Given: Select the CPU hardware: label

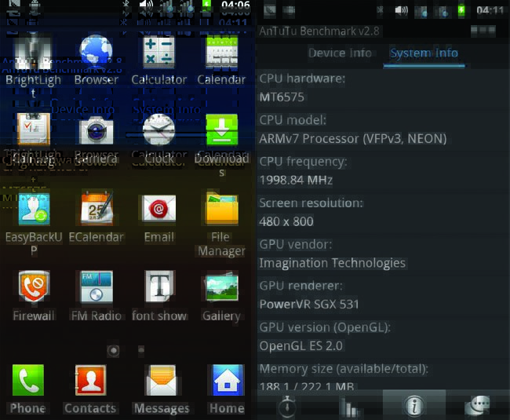Looking at the screenshot, I should 302,79.
